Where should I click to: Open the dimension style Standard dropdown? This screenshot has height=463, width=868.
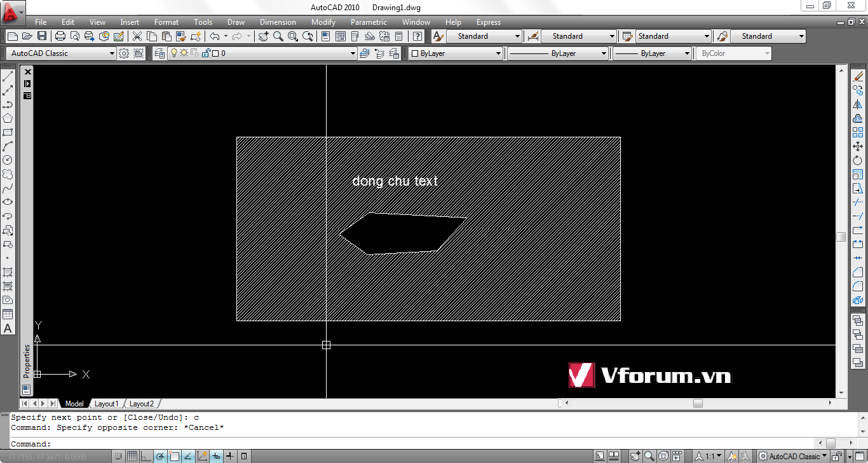pos(578,36)
